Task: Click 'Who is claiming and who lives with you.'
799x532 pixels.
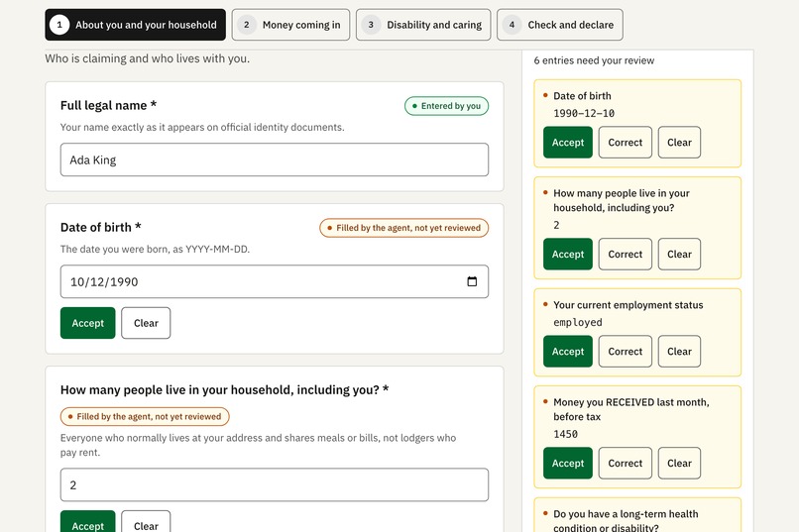Action: 148,58
